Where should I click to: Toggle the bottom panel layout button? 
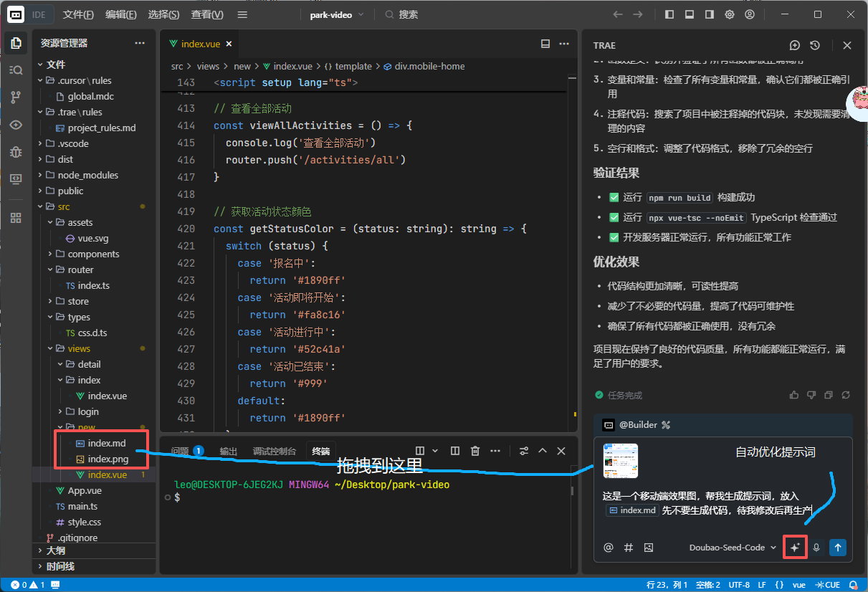[690, 14]
